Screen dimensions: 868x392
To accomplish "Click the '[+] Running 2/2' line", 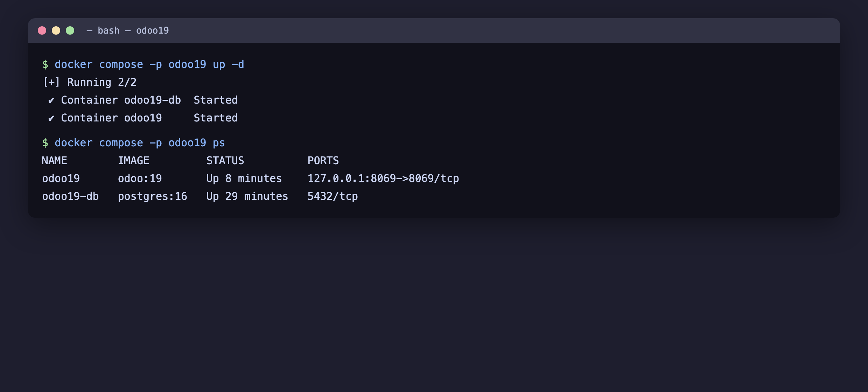I will [89, 82].
